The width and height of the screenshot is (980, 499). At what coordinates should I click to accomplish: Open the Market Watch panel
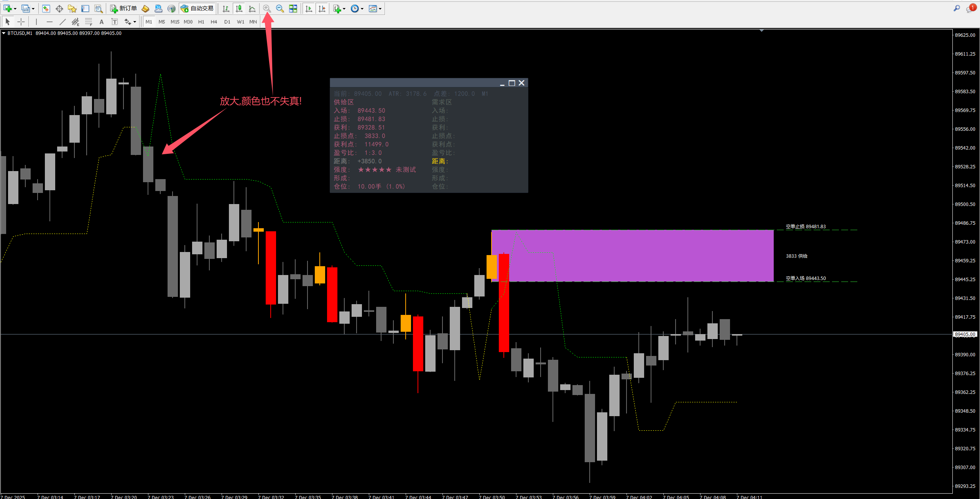point(46,8)
